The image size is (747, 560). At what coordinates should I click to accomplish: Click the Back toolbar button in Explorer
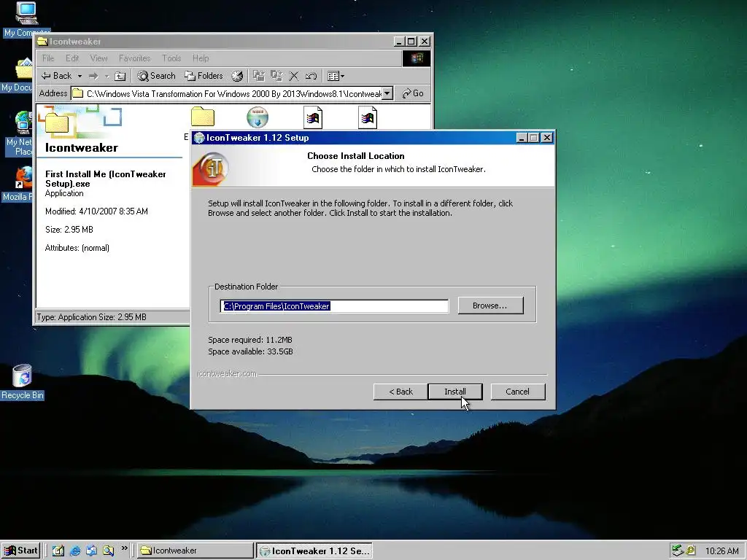[56, 76]
